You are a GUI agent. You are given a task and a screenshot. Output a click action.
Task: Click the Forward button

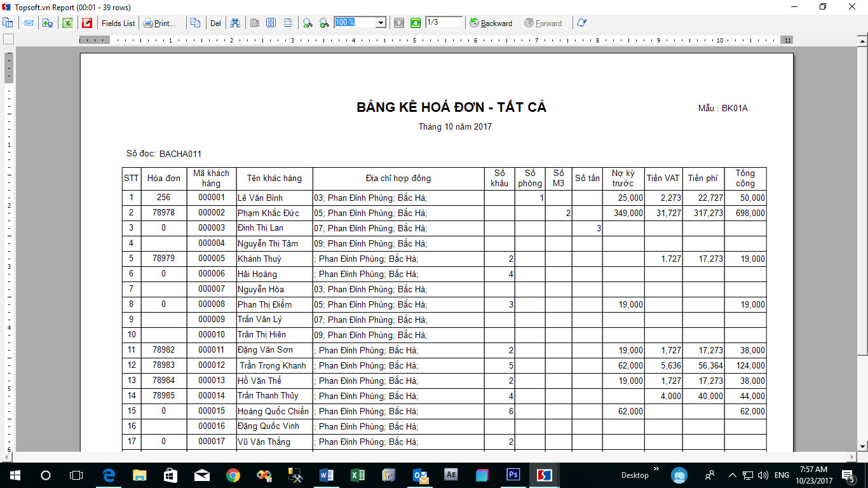543,23
